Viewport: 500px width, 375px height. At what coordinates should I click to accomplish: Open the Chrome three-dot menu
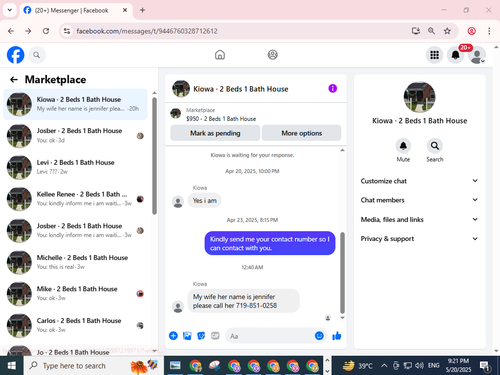[x=489, y=31]
